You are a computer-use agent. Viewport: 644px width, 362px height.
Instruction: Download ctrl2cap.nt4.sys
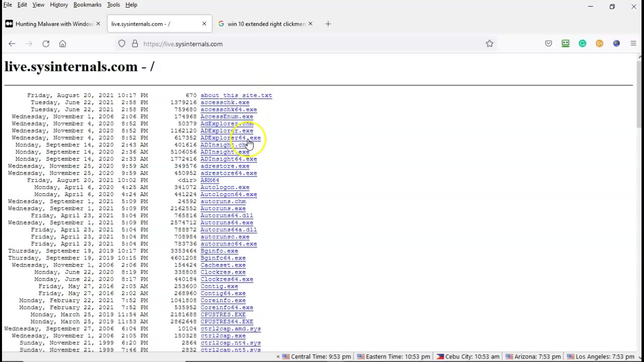click(230, 343)
